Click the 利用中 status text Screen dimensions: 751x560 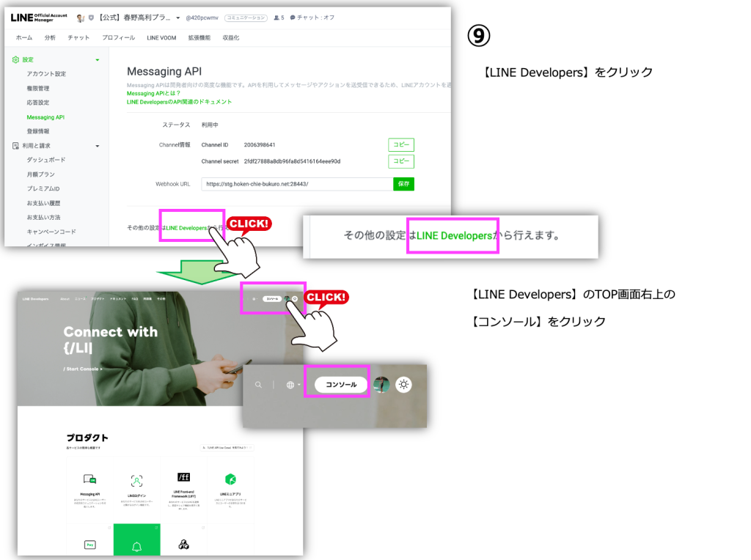[210, 125]
